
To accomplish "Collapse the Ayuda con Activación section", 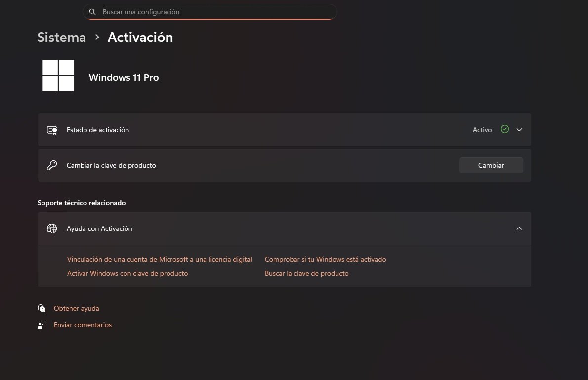I will 519,228.
